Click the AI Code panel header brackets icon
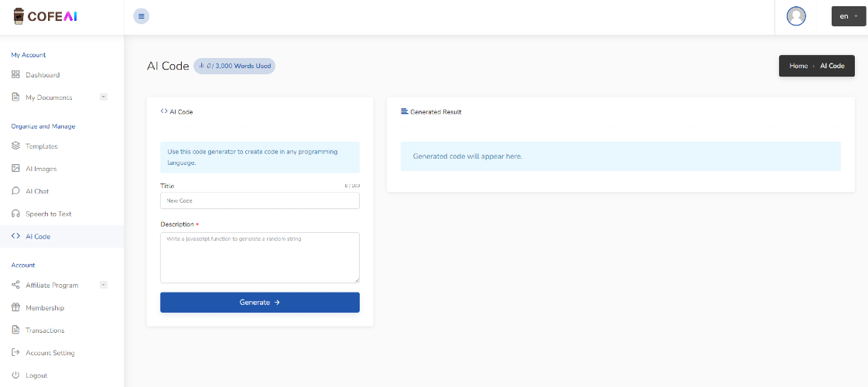 point(164,111)
